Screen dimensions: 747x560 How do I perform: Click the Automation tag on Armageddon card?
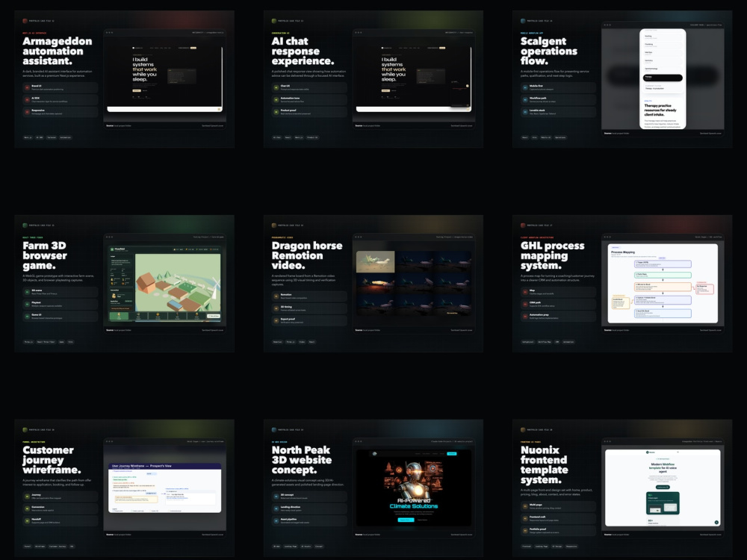[66, 137]
